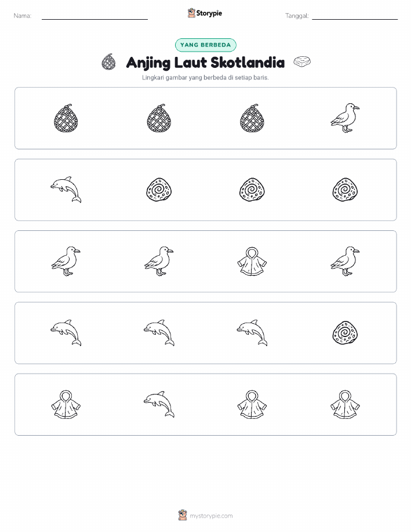The height and width of the screenshot is (532, 411).
Task: Circle the dolphin in the fifth row
Action: point(159,404)
